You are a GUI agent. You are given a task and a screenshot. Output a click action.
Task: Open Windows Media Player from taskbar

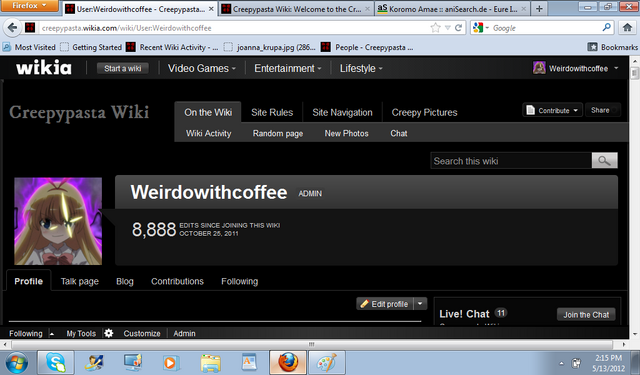pyautogui.click(x=171, y=362)
